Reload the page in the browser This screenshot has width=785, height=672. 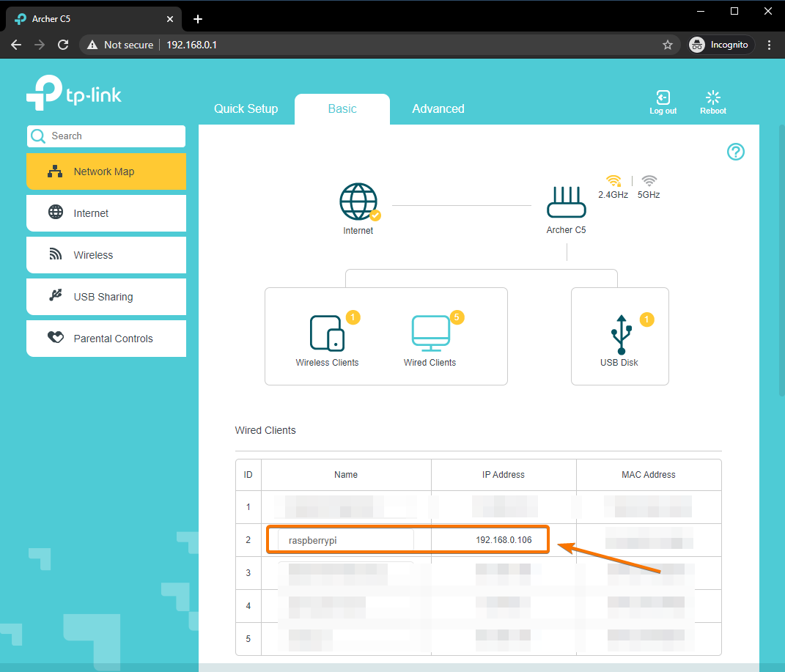click(x=63, y=45)
